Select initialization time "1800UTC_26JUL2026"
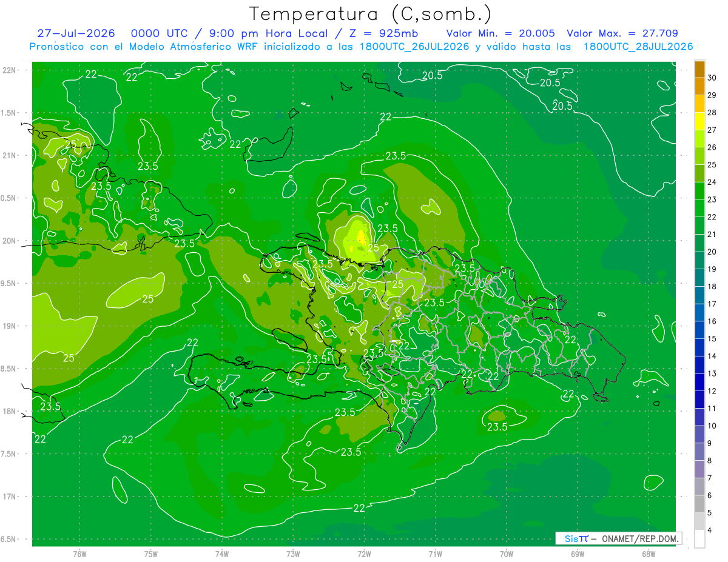 coord(414,47)
